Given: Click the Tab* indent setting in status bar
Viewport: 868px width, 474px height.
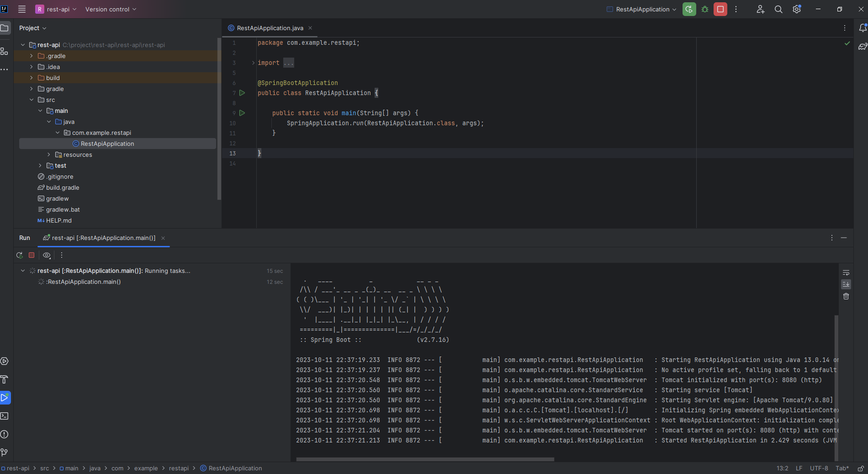Looking at the screenshot, I should (842, 469).
